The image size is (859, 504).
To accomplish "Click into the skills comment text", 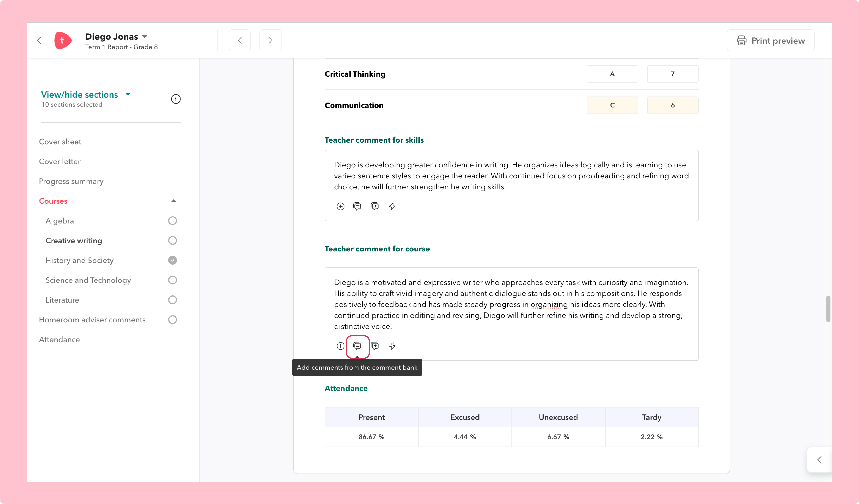I will (511, 176).
